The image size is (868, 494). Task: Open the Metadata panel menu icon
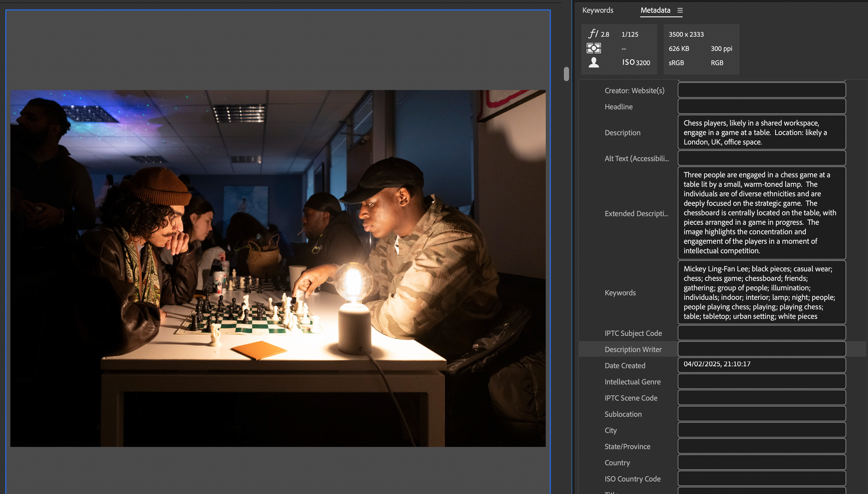click(x=680, y=11)
